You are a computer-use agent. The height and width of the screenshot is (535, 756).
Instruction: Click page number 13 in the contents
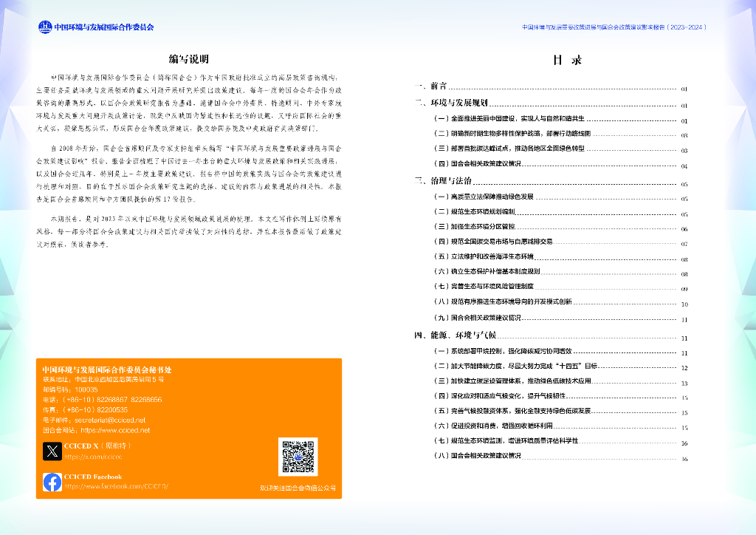click(x=684, y=384)
